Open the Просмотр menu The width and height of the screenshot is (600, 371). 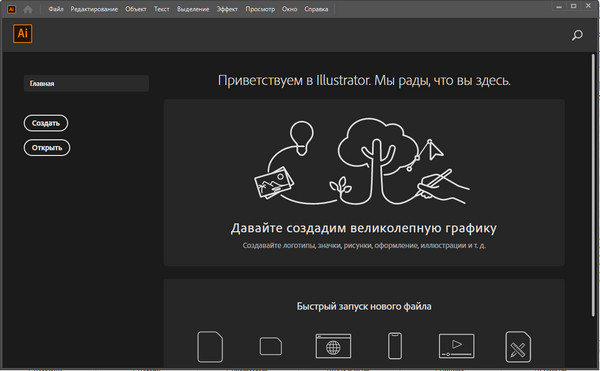tap(260, 9)
